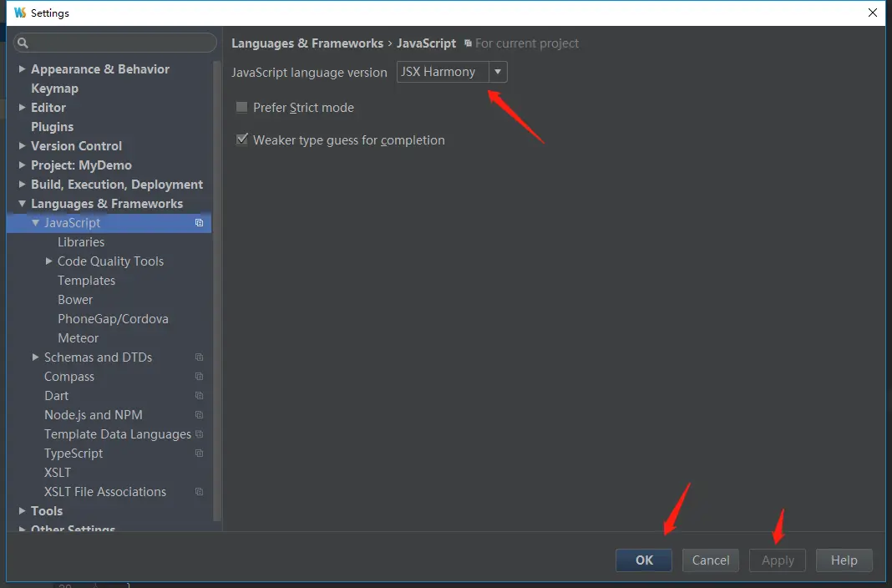Open XSLT File Associations page

pos(105,492)
